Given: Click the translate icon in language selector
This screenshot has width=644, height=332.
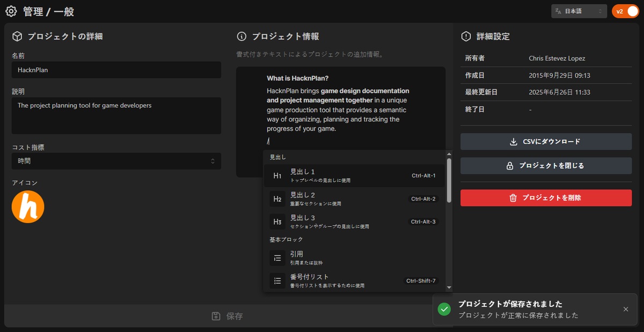Looking at the screenshot, I should (559, 11).
